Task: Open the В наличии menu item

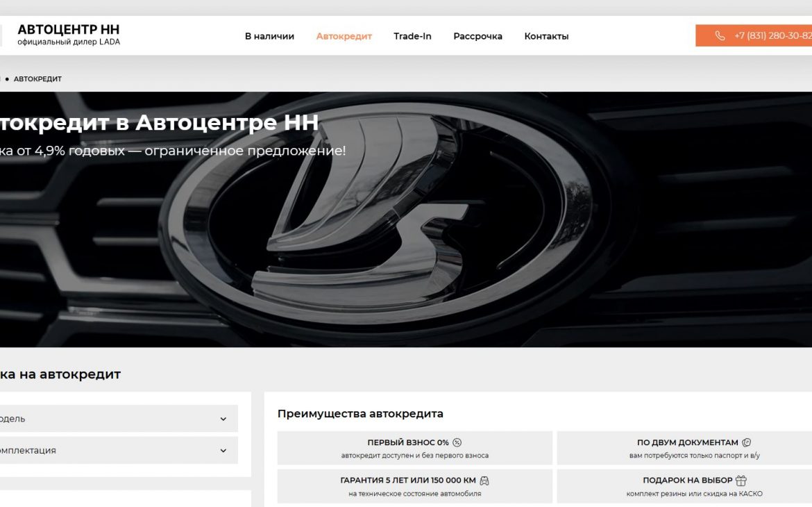Action: pyautogui.click(x=269, y=36)
